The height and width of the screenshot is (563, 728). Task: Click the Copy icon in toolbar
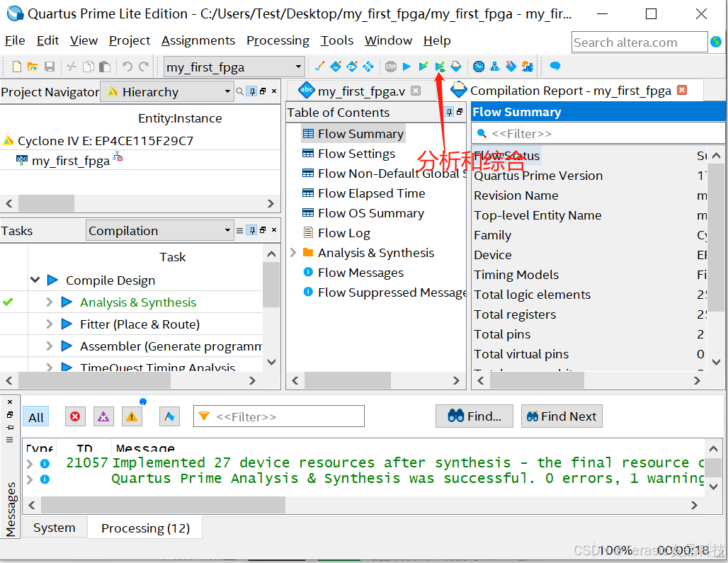tap(89, 67)
